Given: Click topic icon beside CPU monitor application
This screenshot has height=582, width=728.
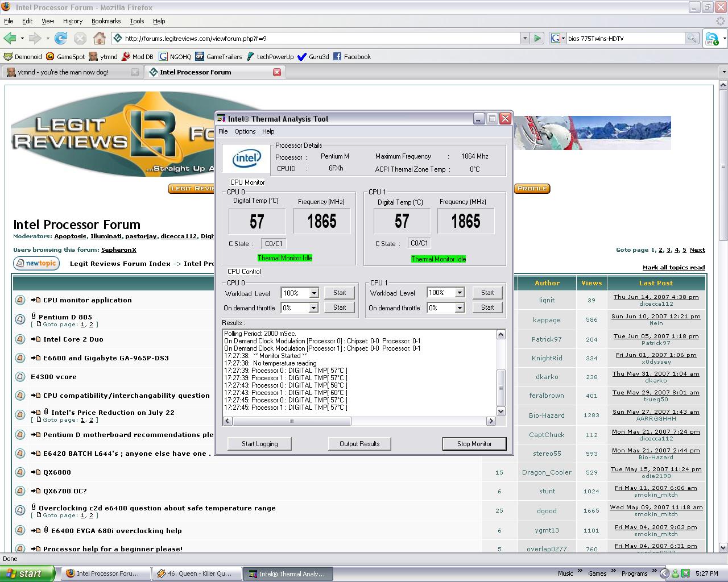Looking at the screenshot, I should pos(20,300).
